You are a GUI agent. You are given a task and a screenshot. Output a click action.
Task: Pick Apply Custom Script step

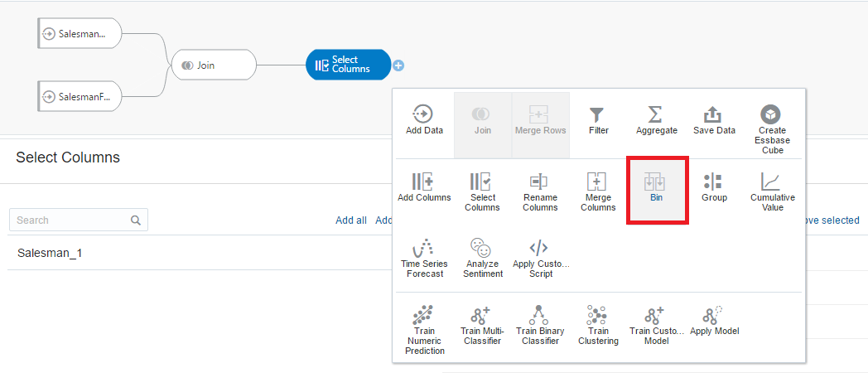[541, 259]
